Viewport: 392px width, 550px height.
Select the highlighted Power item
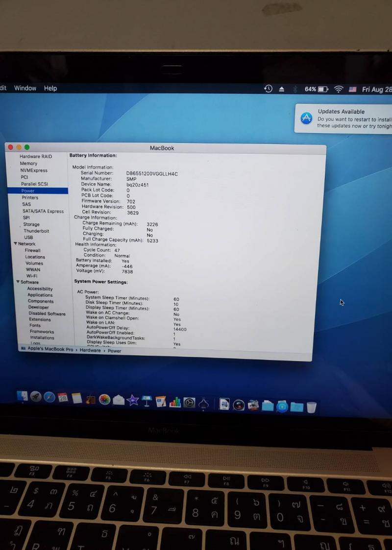point(38,191)
